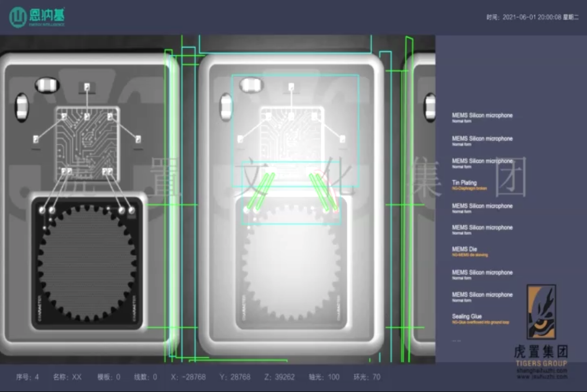
Task: Click the green company logo in the header
Action: point(37,17)
